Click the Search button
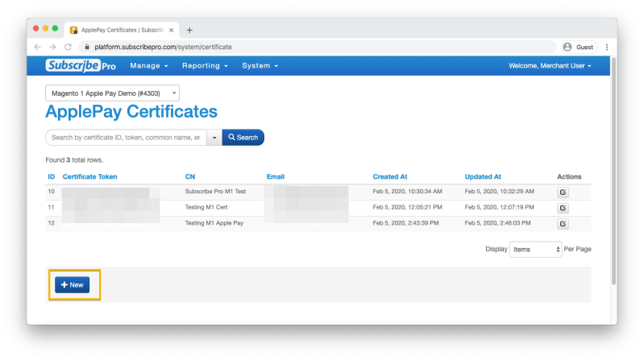Image resolution: width=644 pixels, height=360 pixels. point(243,138)
